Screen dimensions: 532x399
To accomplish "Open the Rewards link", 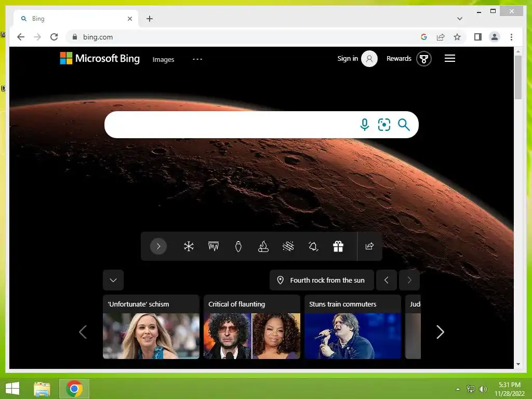I will pos(398,58).
